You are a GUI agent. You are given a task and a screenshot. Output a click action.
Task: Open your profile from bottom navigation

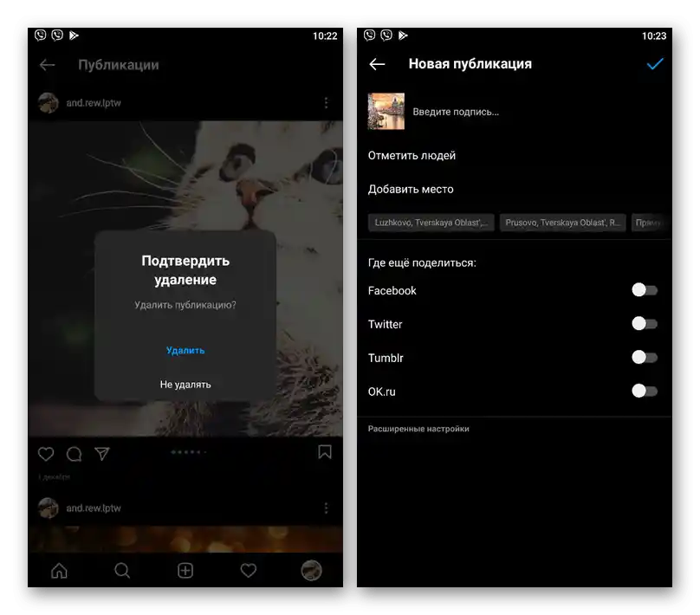coord(311,571)
